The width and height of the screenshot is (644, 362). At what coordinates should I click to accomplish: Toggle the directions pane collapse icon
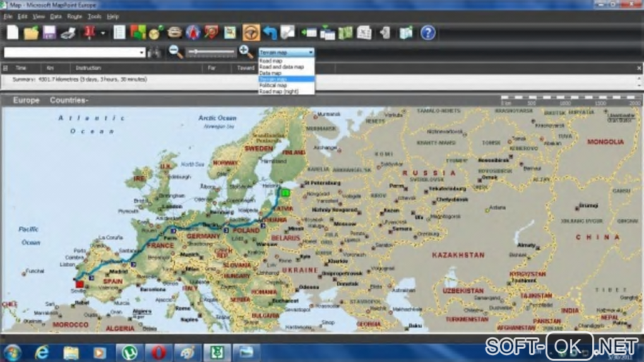tap(5, 68)
